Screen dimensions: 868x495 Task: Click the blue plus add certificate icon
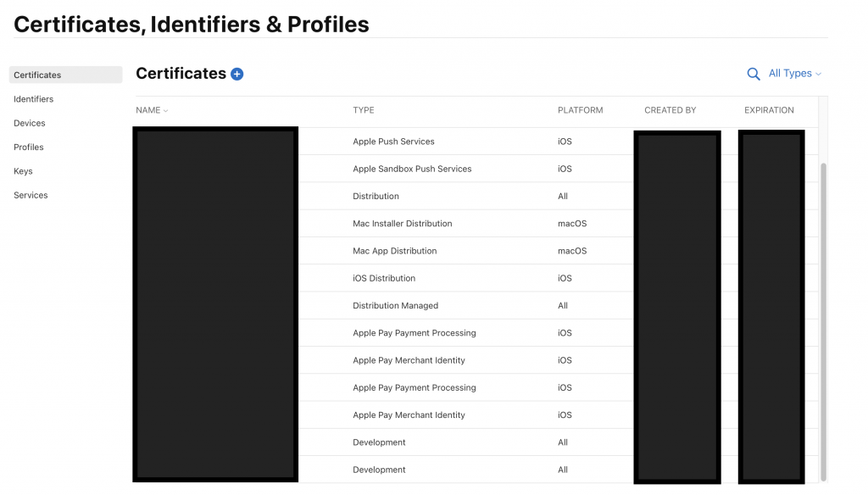click(x=237, y=75)
